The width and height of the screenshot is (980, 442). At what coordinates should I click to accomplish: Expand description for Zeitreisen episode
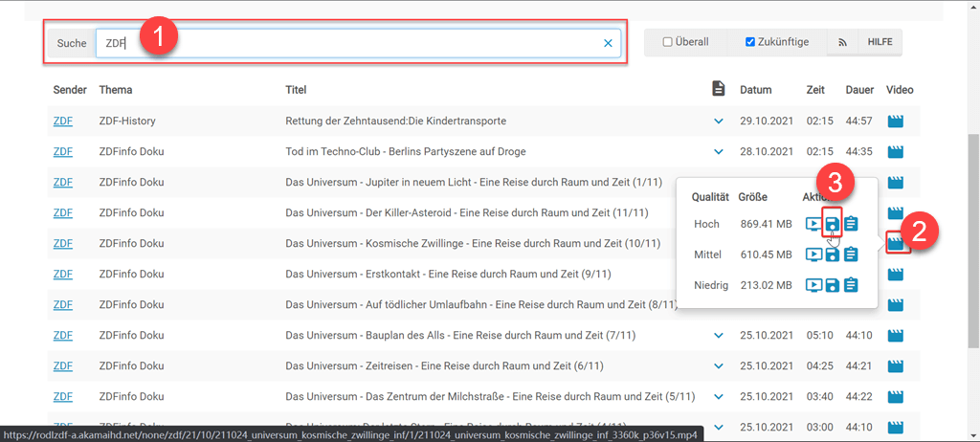[719, 365]
